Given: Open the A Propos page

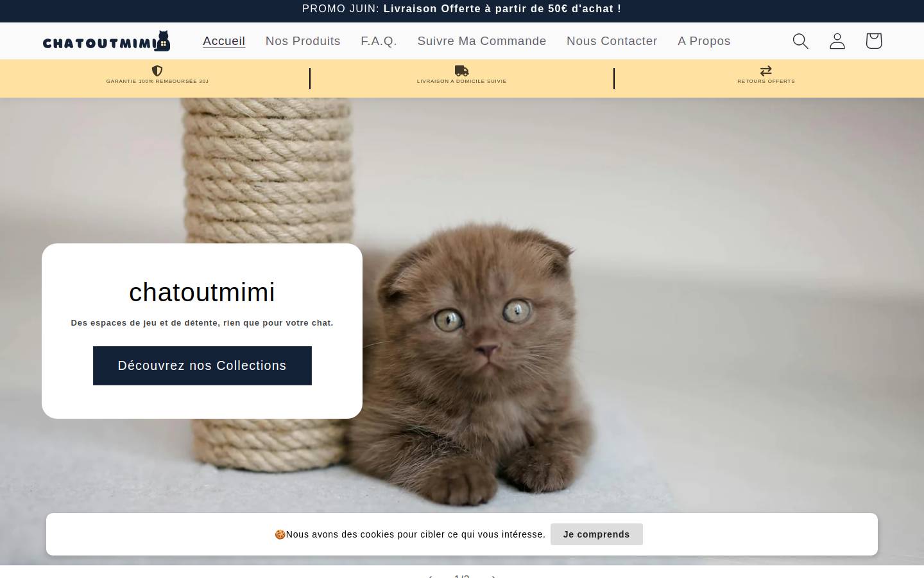Looking at the screenshot, I should 704,41.
